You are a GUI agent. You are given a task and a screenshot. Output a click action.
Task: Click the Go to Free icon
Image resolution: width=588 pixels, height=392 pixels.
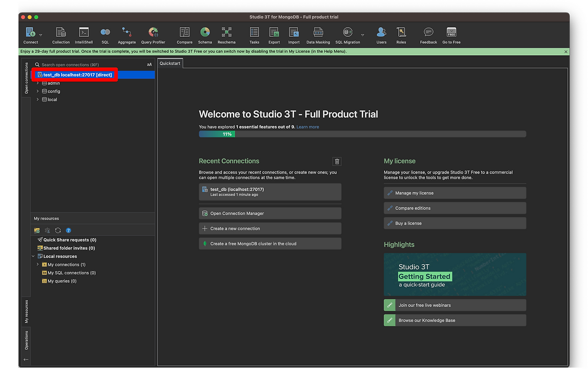coord(451,33)
